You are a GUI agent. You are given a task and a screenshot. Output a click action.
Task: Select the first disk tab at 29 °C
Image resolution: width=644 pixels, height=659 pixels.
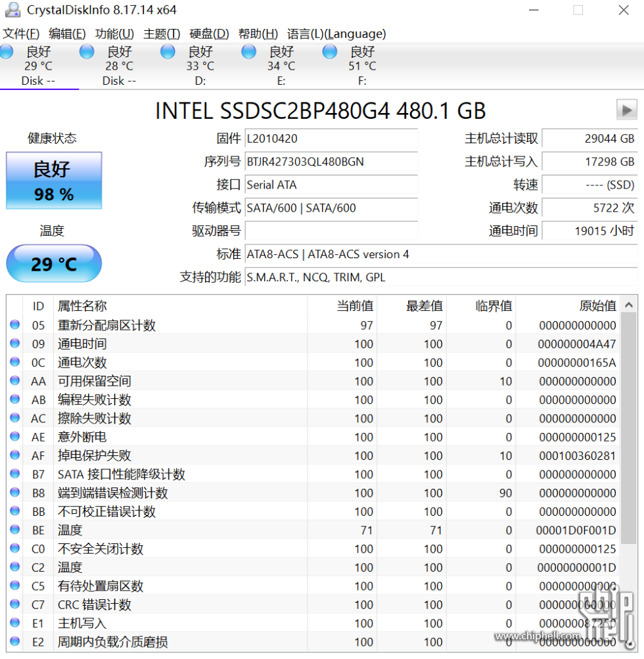point(39,66)
